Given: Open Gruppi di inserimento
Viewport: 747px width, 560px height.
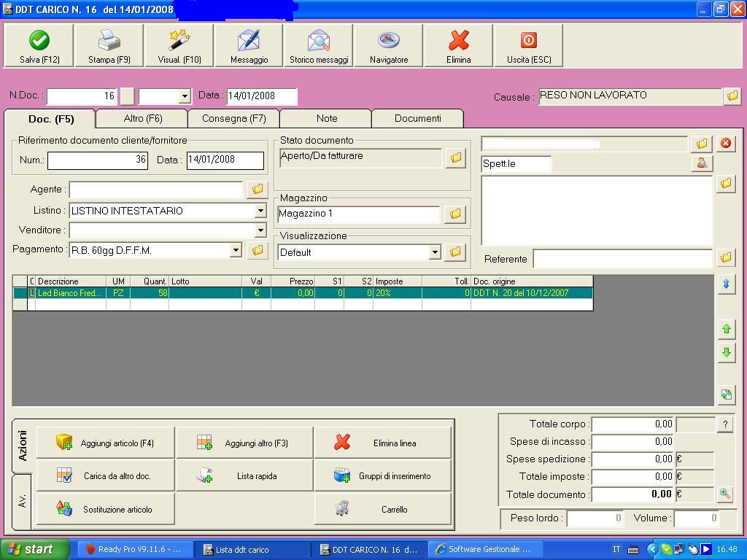Looking at the screenshot, I should click(x=382, y=475).
